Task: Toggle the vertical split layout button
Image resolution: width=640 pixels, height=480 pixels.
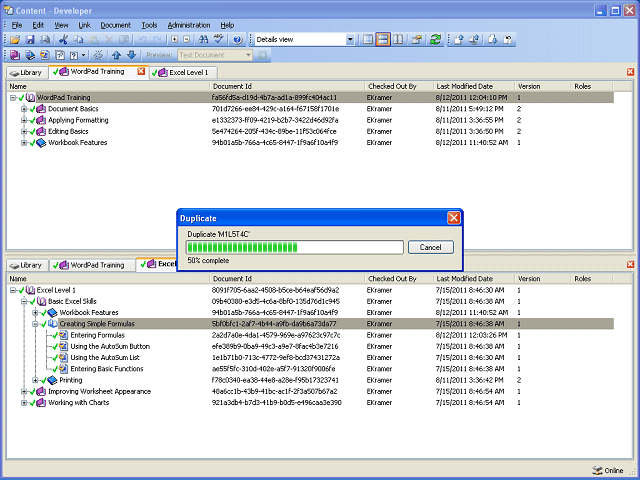Action: [x=398, y=40]
